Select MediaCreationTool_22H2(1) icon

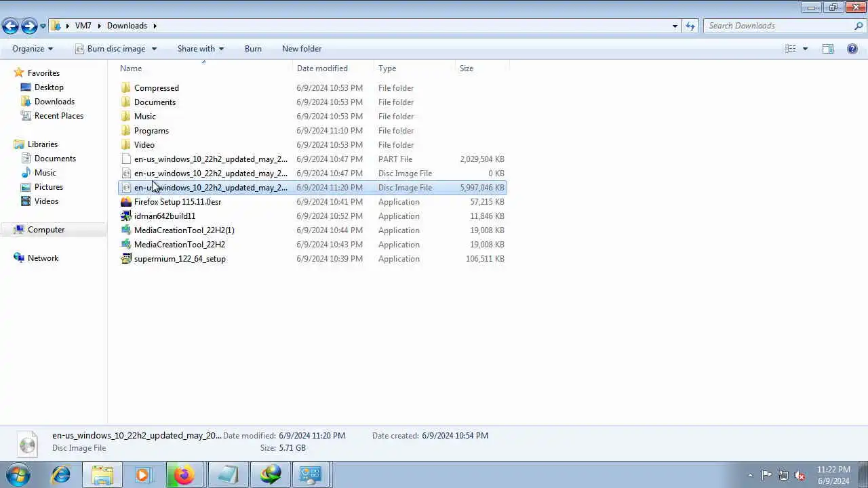126,230
